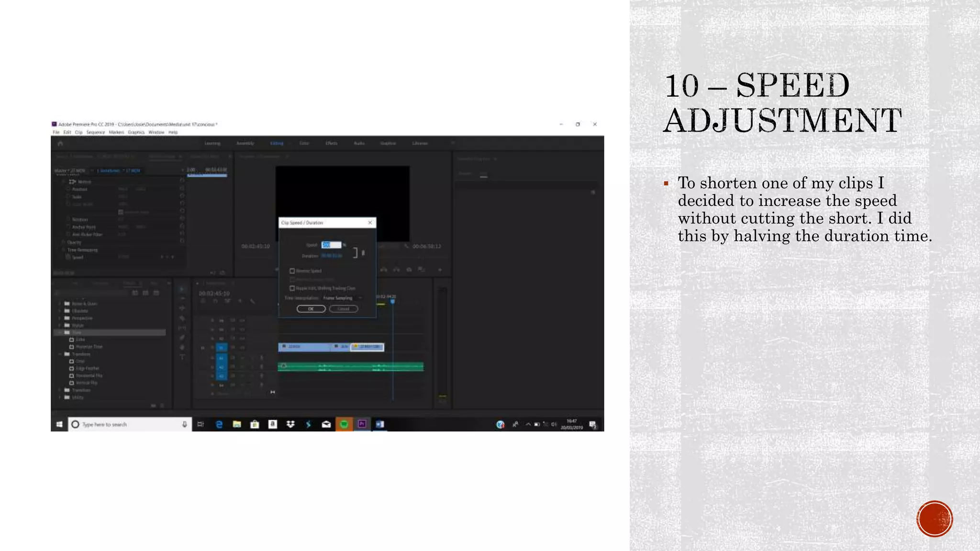Select the Hand tool

click(182, 347)
